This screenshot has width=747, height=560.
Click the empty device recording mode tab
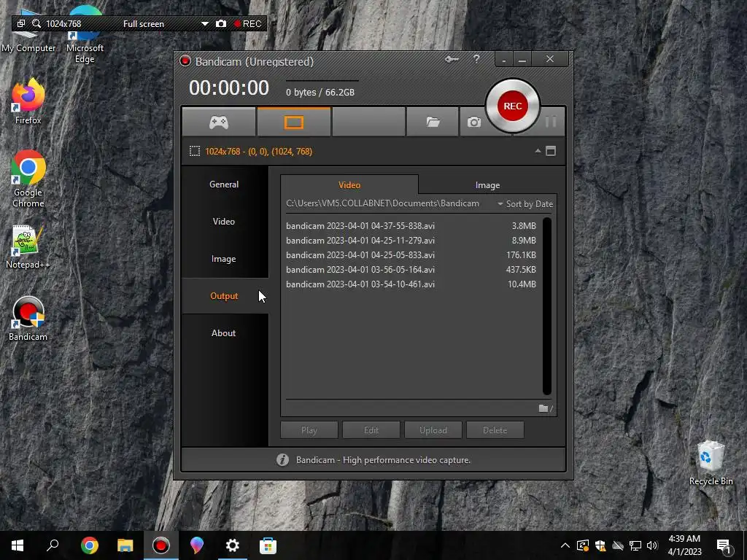click(368, 122)
